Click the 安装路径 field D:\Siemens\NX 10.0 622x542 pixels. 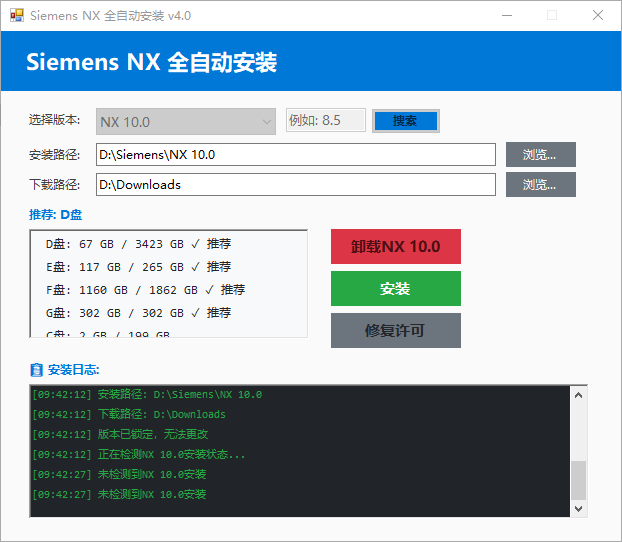coord(296,154)
